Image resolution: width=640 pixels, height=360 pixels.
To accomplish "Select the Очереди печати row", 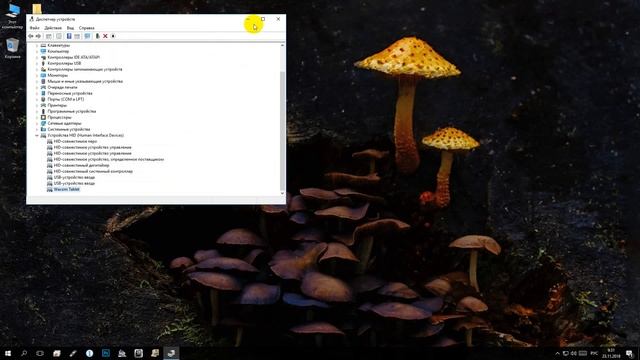I will click(x=62, y=87).
